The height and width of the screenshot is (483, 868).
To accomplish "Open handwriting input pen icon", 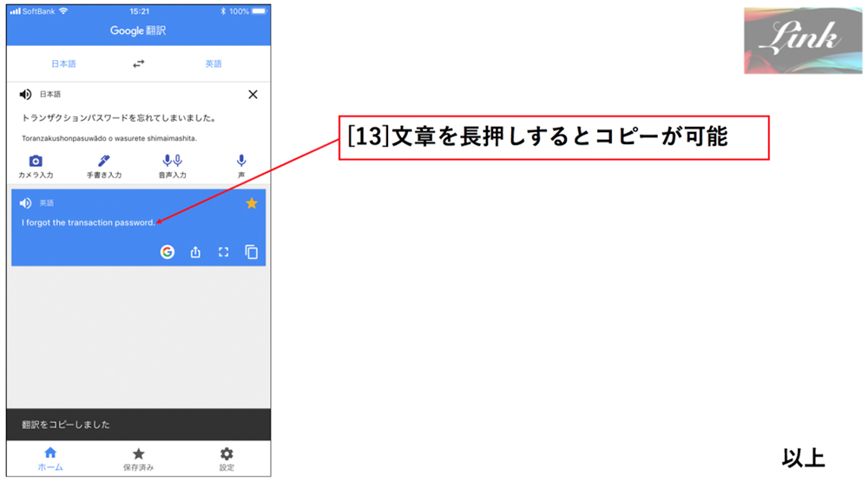I will click(103, 162).
